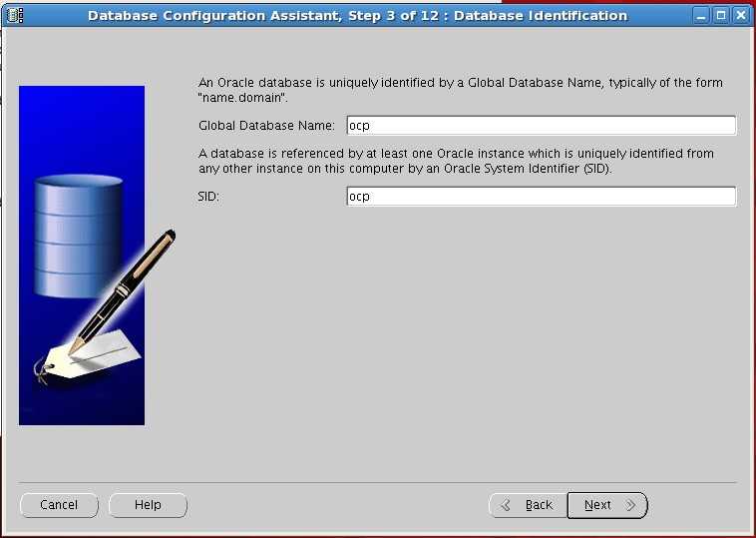756x538 pixels.
Task: Open the window menu icon in title bar
Action: tap(15, 15)
